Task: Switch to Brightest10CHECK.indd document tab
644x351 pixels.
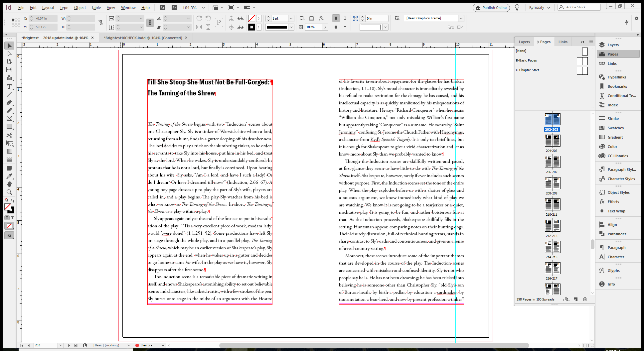Action: [143, 38]
